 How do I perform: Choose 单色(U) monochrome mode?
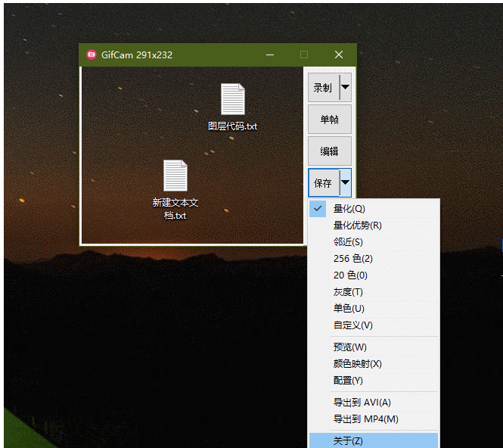click(x=374, y=309)
